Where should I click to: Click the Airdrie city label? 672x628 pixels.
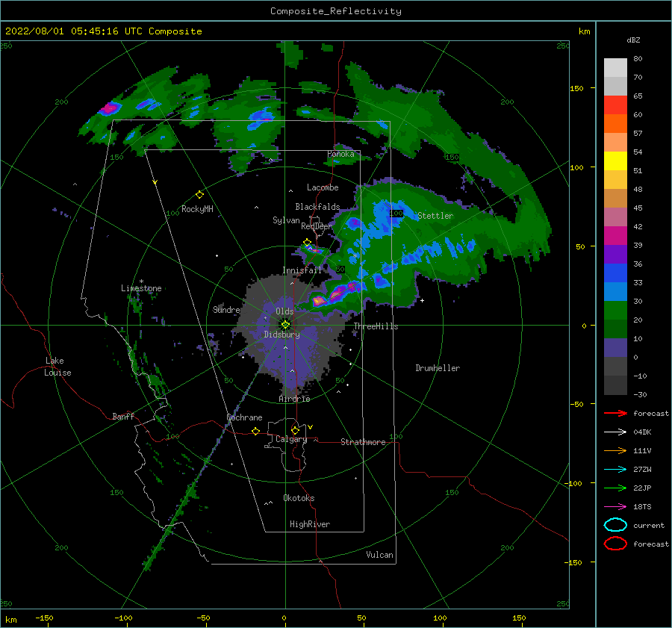[x=294, y=399]
